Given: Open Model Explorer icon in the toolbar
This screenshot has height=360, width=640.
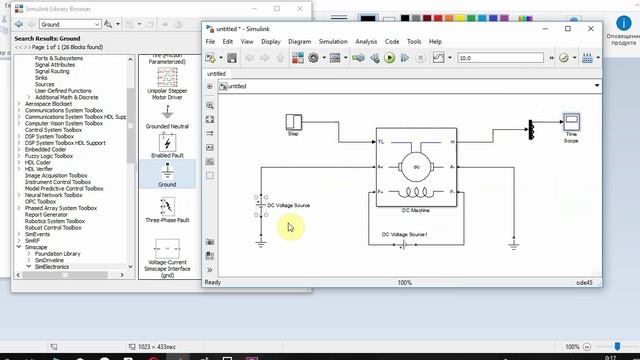Looking at the screenshot, I should (x=335, y=58).
